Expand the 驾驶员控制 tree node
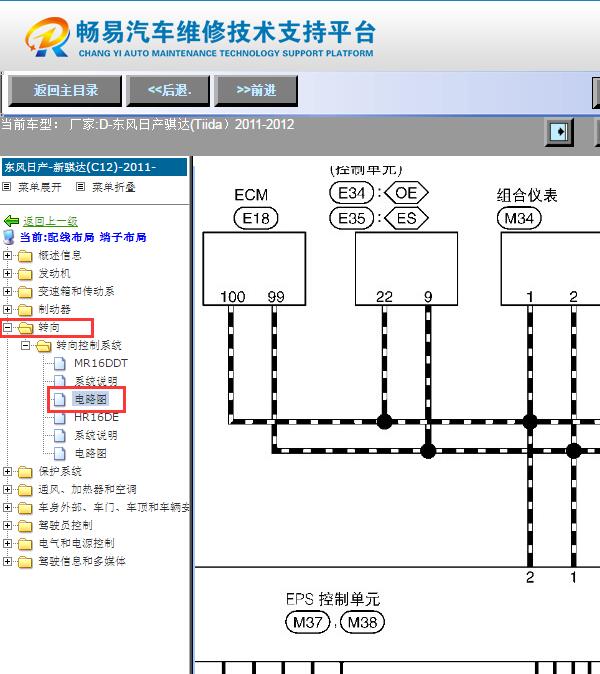The width and height of the screenshot is (600, 674). [7, 525]
